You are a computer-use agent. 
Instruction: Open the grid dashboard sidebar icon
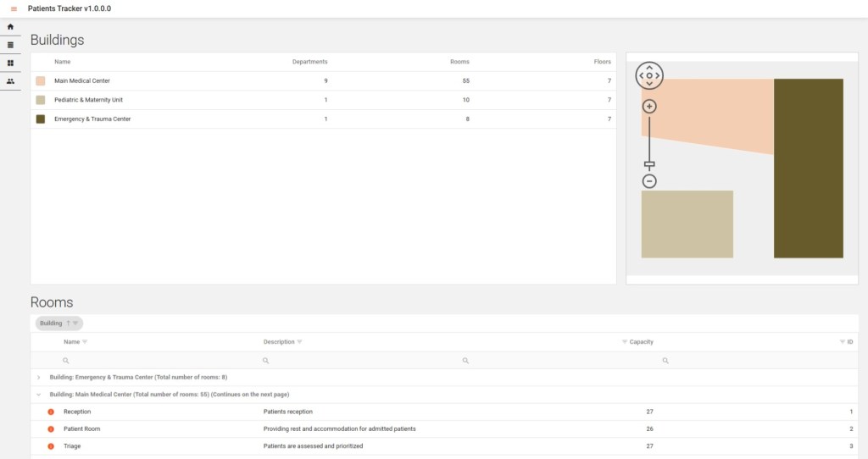tap(10, 64)
